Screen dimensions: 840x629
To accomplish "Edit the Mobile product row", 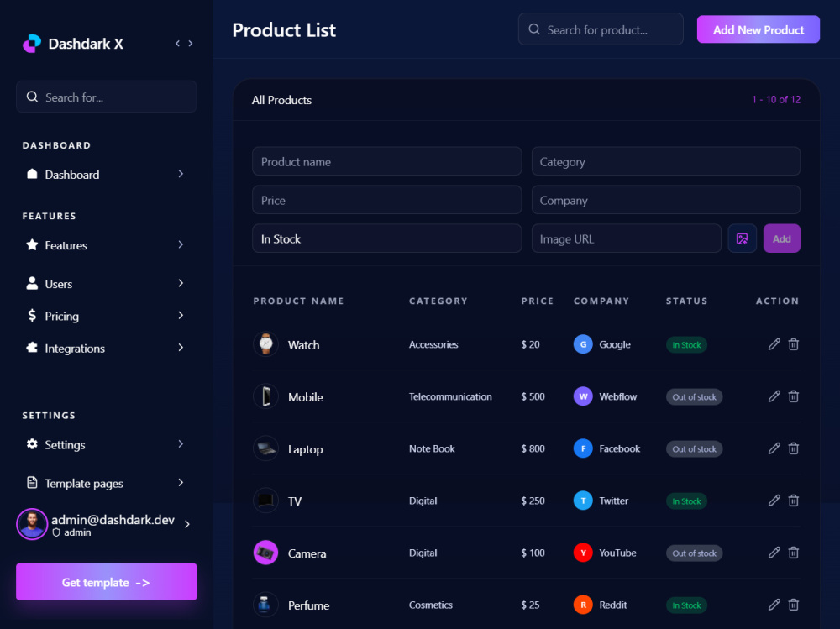I will [774, 396].
